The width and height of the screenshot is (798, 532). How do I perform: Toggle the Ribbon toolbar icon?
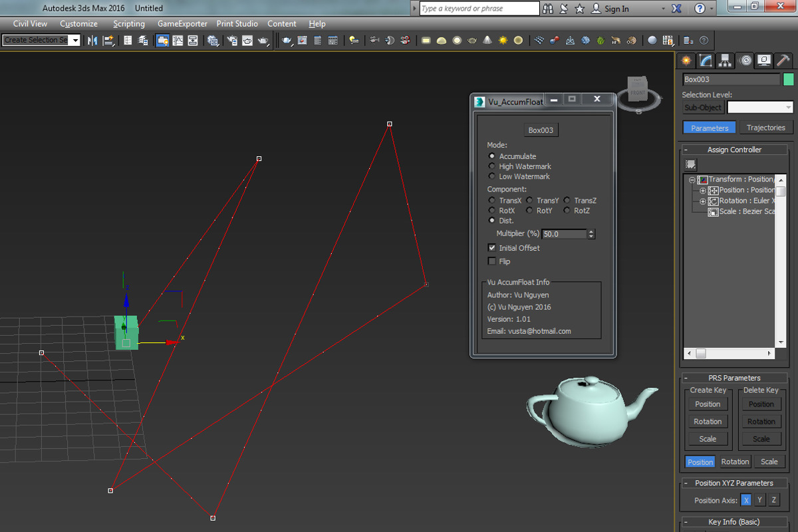tap(163, 41)
